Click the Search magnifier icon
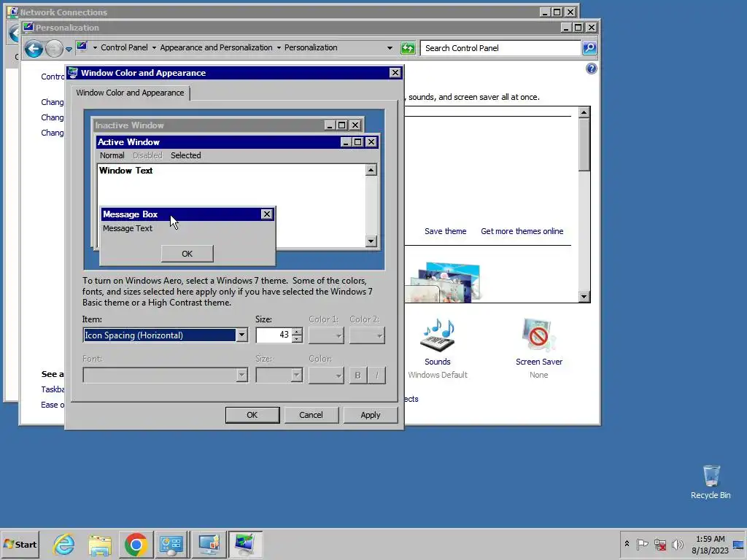Image resolution: width=747 pixels, height=560 pixels. (589, 47)
